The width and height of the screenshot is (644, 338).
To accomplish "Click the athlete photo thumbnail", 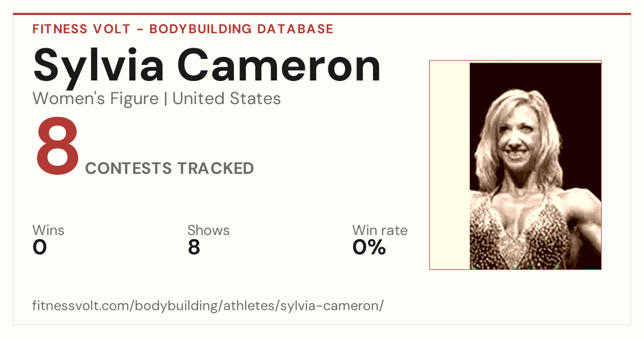I will tap(515, 165).
